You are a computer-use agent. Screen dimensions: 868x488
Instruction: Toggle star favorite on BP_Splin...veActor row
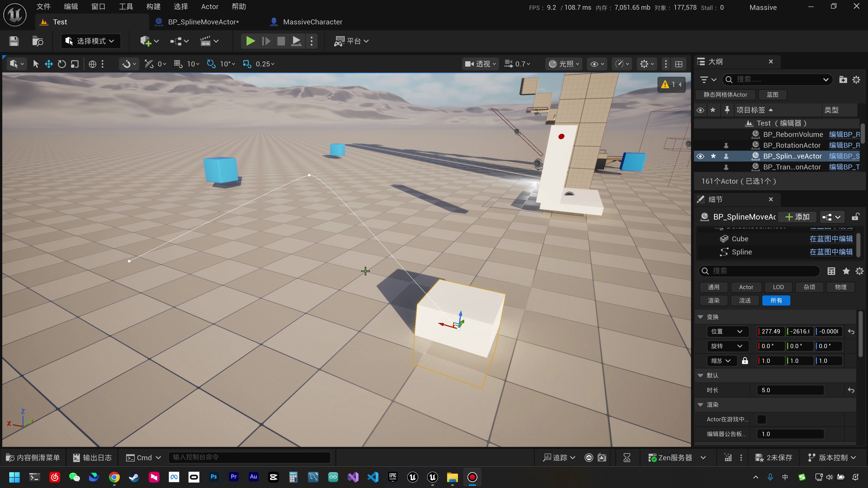click(713, 156)
